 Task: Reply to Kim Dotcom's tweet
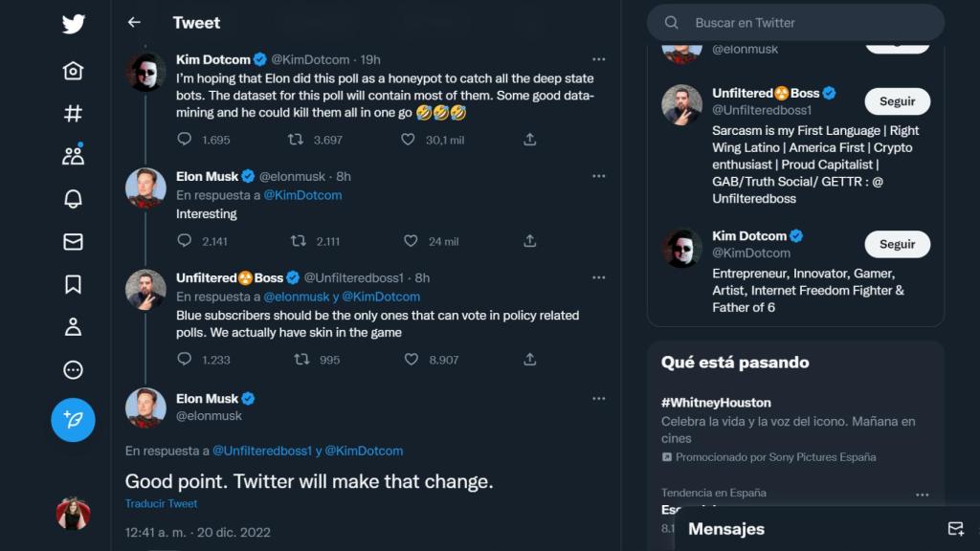coord(184,139)
